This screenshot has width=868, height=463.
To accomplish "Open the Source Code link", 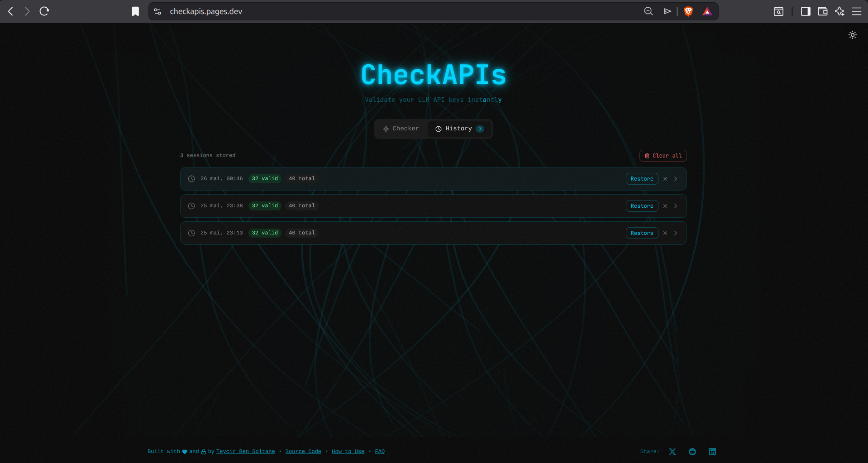I will point(303,452).
